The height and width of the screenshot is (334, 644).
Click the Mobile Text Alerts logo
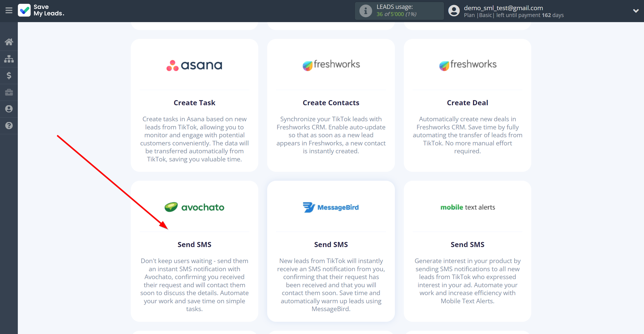[468, 207]
